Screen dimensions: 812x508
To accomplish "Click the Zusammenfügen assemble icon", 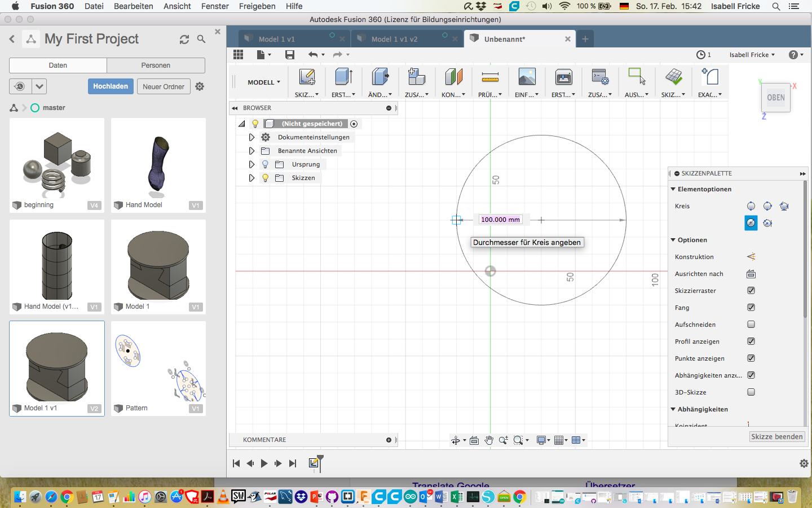I will (x=417, y=77).
